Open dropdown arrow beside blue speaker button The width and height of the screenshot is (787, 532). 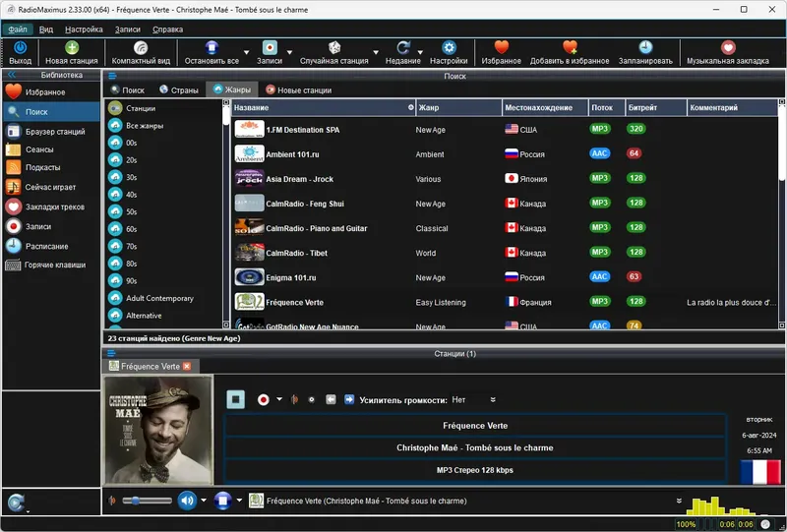coord(204,500)
